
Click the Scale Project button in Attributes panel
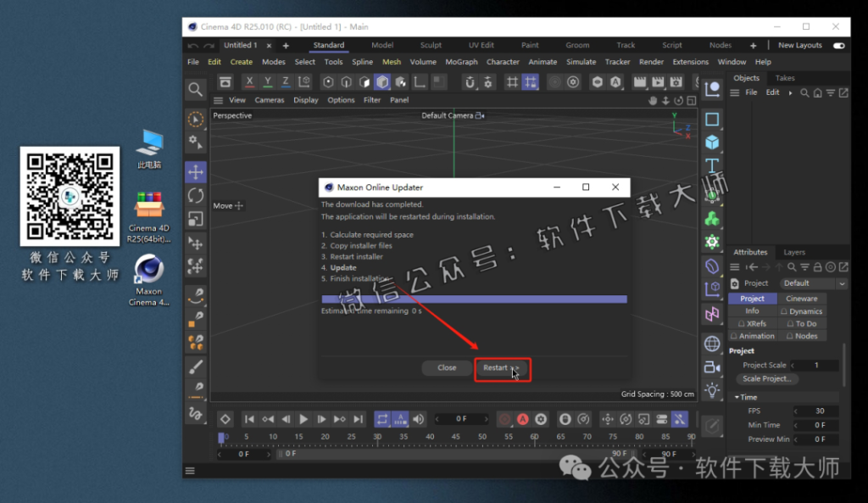pyautogui.click(x=767, y=378)
